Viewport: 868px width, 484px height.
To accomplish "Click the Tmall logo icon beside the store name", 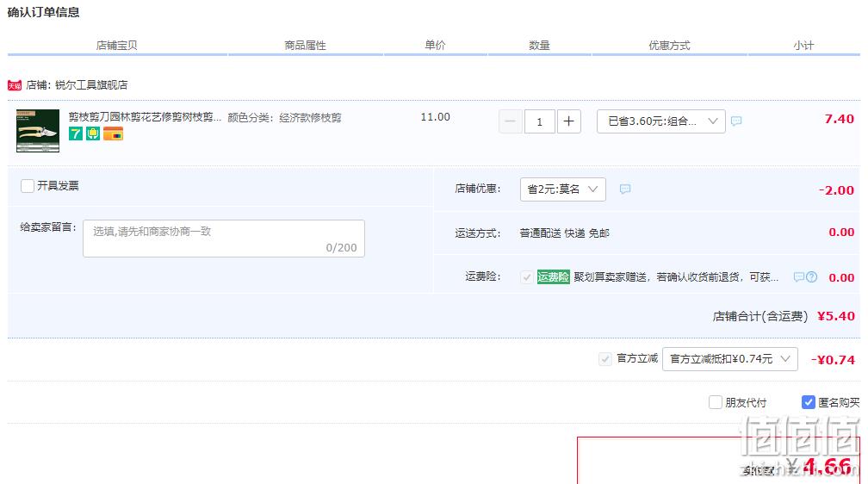I will coord(15,85).
